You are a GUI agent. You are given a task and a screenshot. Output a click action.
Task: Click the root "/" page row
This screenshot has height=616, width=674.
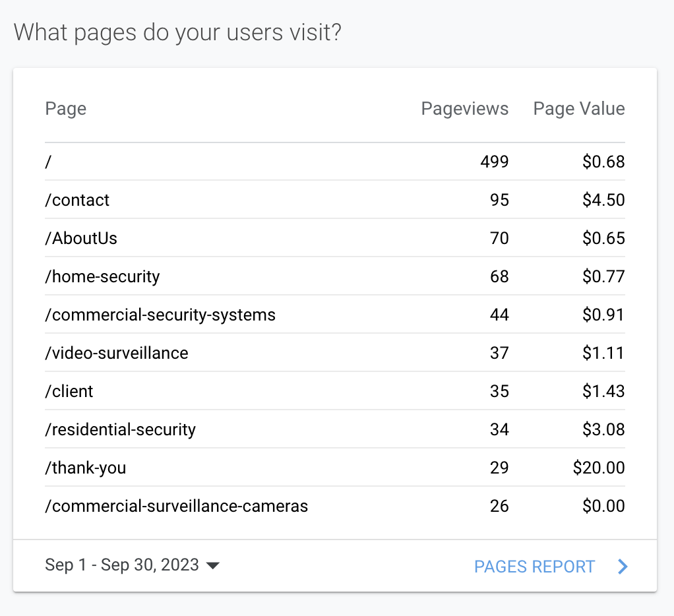coord(48,162)
